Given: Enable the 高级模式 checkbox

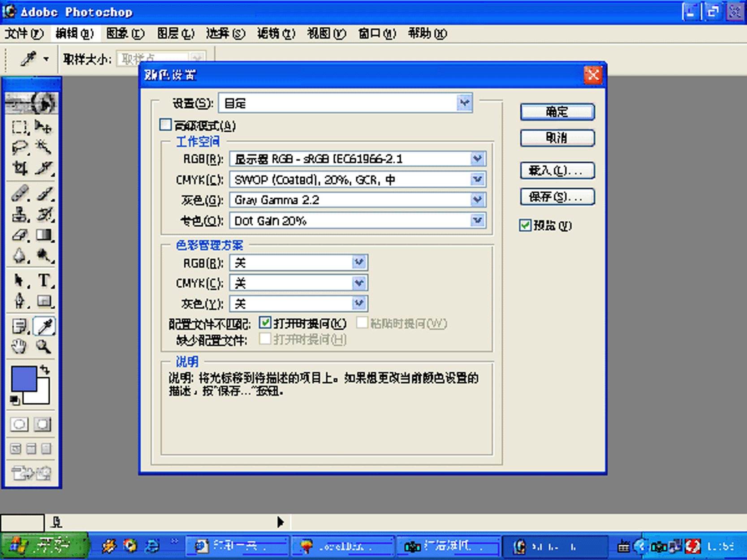Looking at the screenshot, I should tap(165, 125).
